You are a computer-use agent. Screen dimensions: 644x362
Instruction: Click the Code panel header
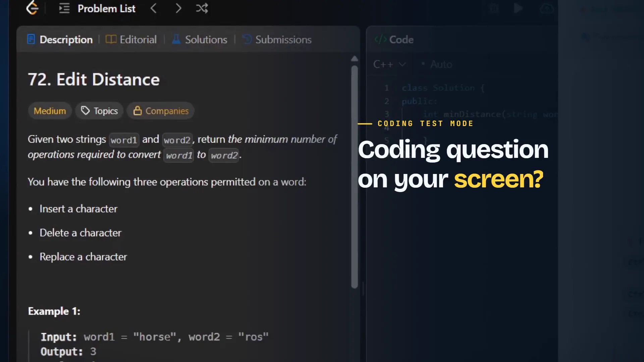(x=394, y=40)
